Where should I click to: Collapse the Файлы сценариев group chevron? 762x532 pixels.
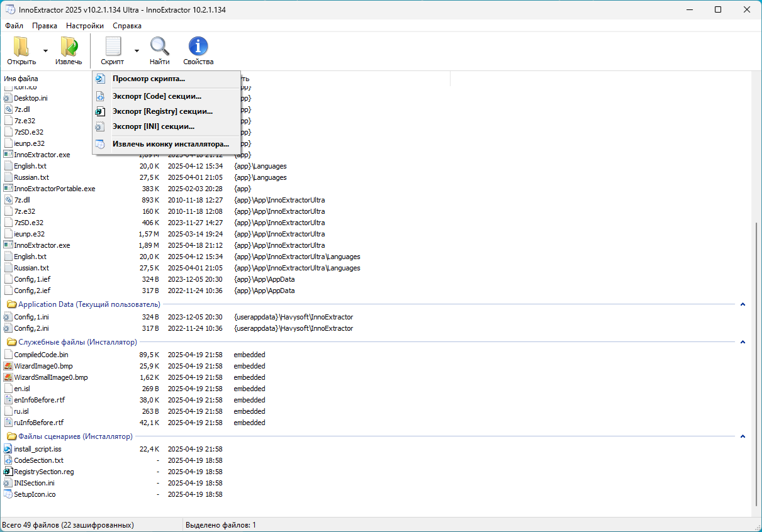[743, 436]
